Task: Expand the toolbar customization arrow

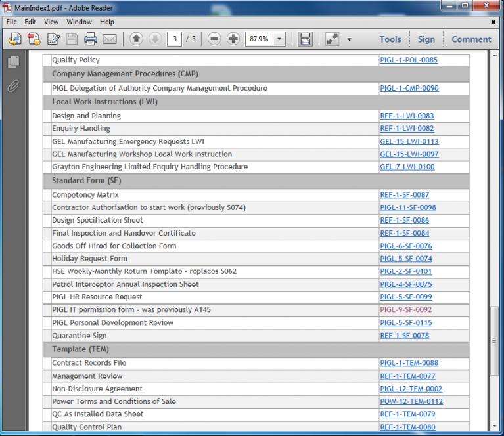Action: [349, 39]
